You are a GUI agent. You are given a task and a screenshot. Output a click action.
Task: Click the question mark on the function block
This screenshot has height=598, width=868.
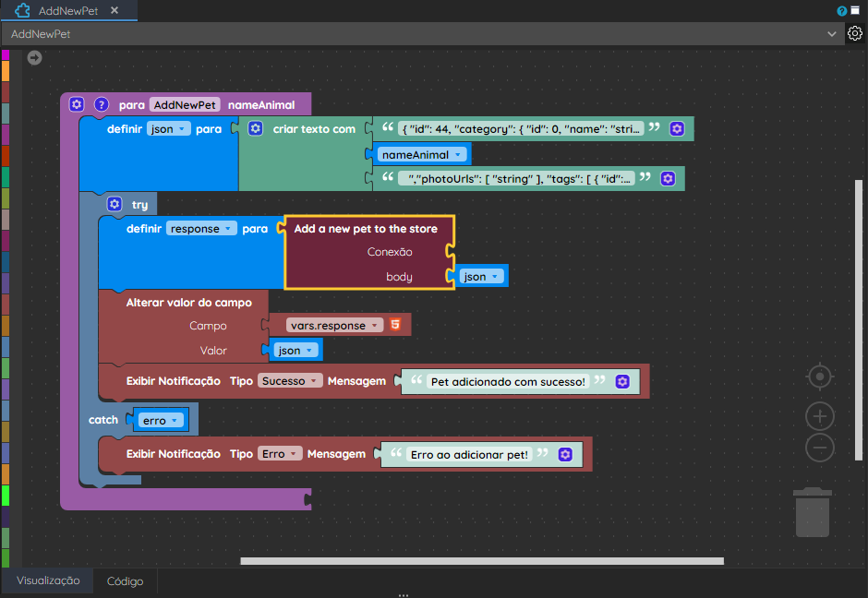[x=102, y=104]
